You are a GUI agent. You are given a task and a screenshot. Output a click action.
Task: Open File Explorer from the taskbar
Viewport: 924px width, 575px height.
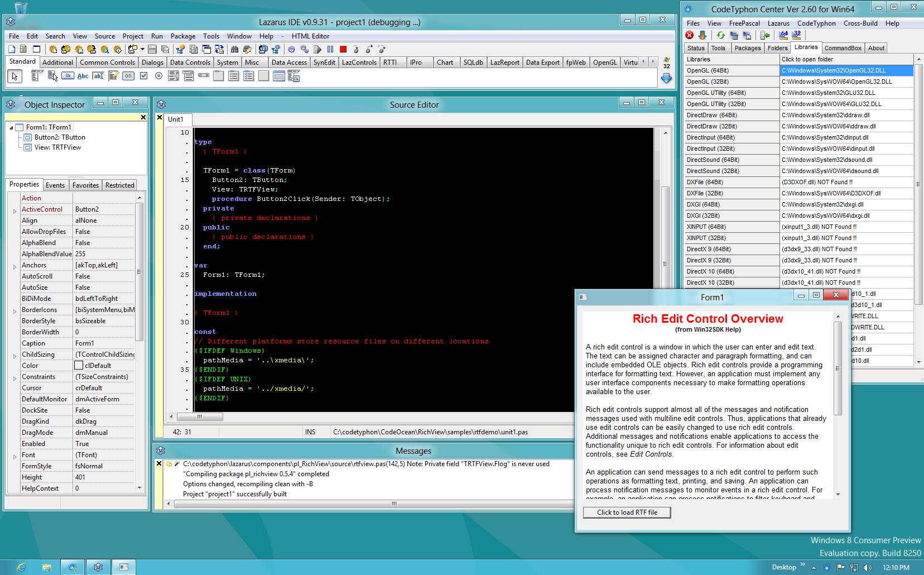pyautogui.click(x=47, y=567)
